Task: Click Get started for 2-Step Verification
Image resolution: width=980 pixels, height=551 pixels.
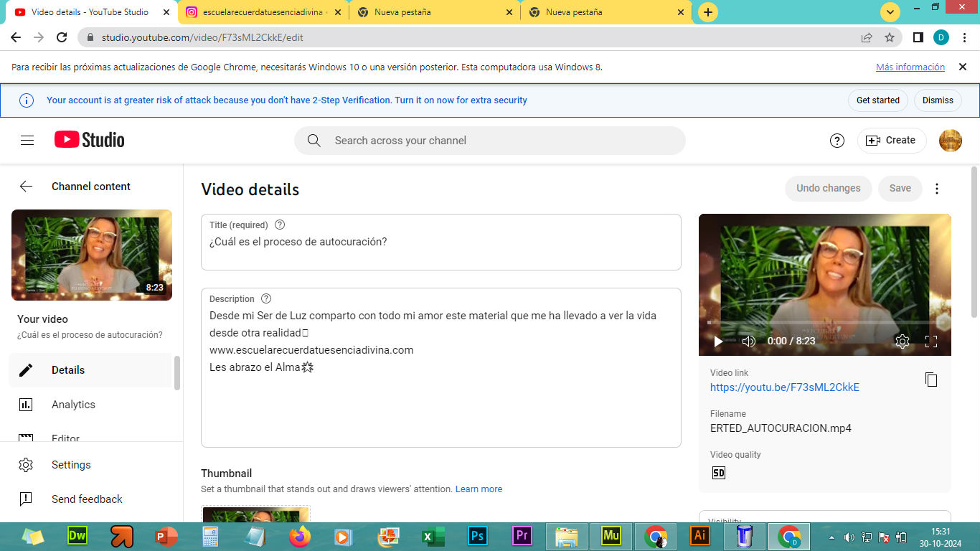Action: [x=877, y=100]
